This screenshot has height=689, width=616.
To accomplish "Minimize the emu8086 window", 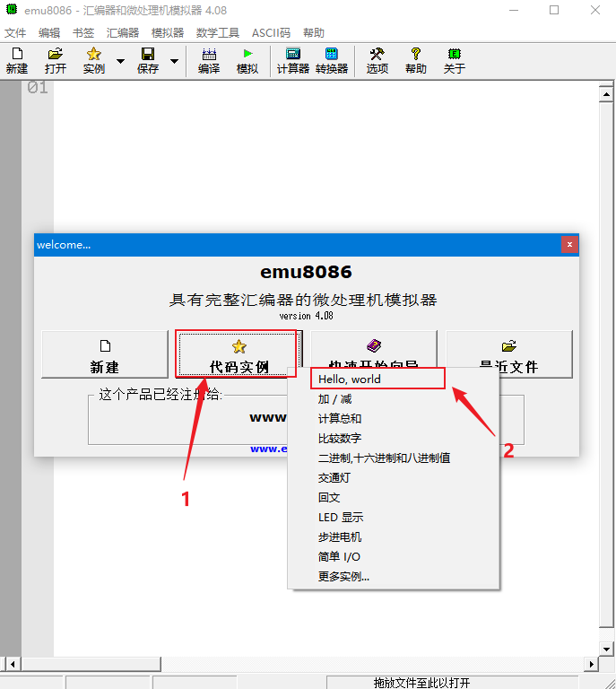I will (514, 10).
